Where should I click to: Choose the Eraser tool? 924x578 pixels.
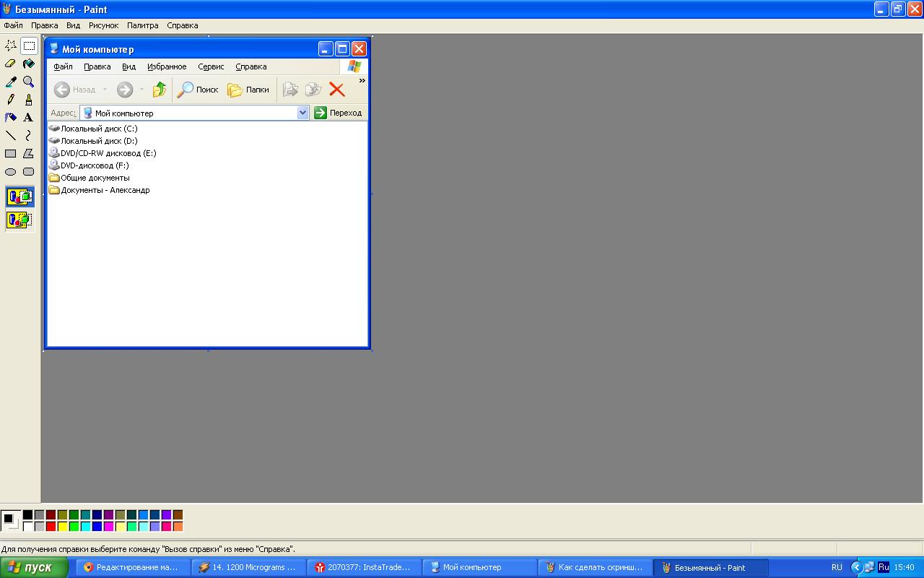point(11,64)
